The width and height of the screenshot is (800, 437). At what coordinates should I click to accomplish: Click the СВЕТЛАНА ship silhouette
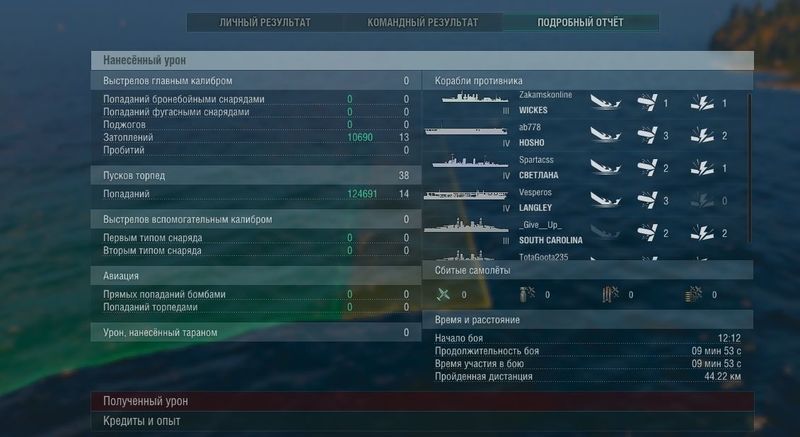click(470, 162)
